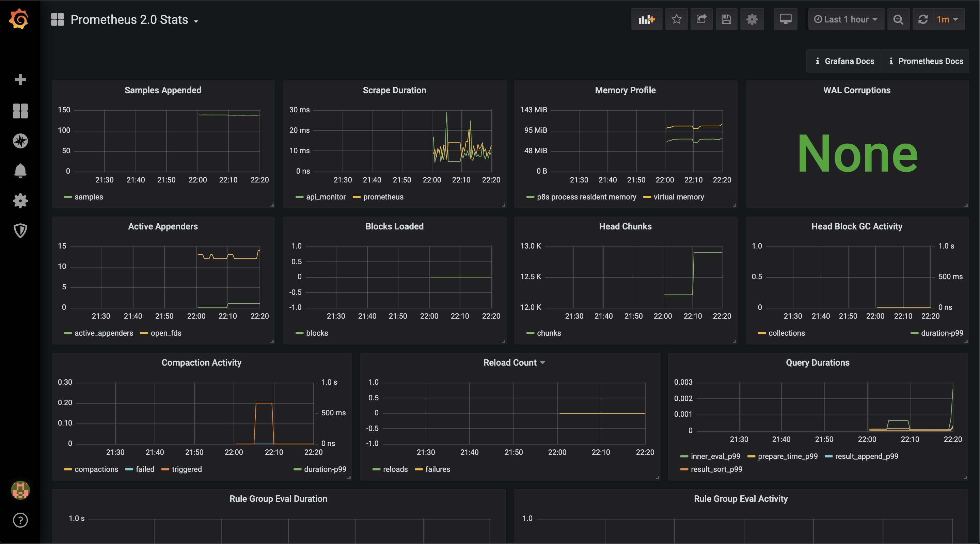Open the 1m refresh interval dropdown
This screenshot has width=980, height=544.
pyautogui.click(x=948, y=19)
